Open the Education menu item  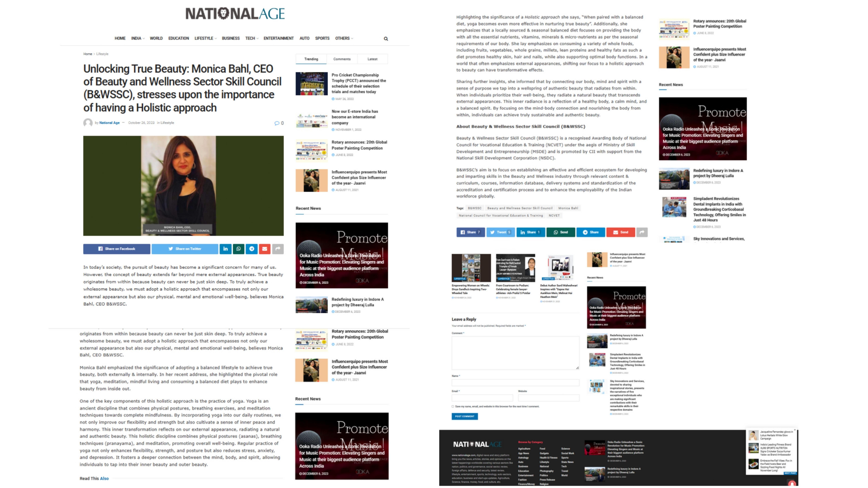[x=179, y=38]
